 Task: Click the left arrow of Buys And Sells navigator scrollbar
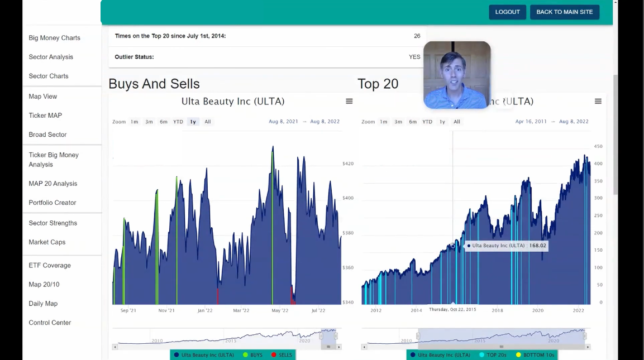coord(115,347)
